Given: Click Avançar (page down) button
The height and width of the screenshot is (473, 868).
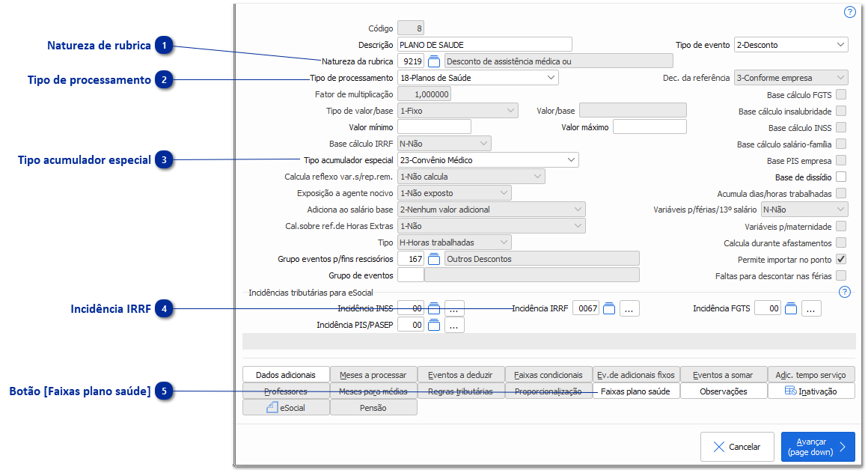Looking at the screenshot, I should 818,446.
